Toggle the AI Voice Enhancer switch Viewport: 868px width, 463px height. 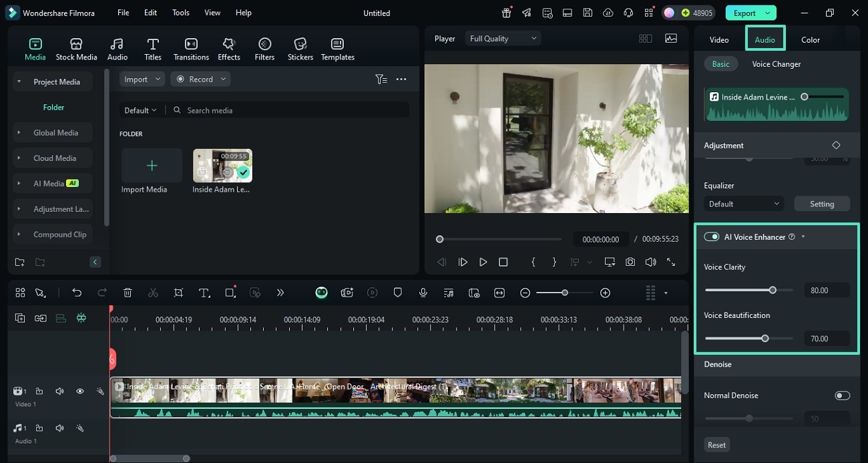(712, 237)
